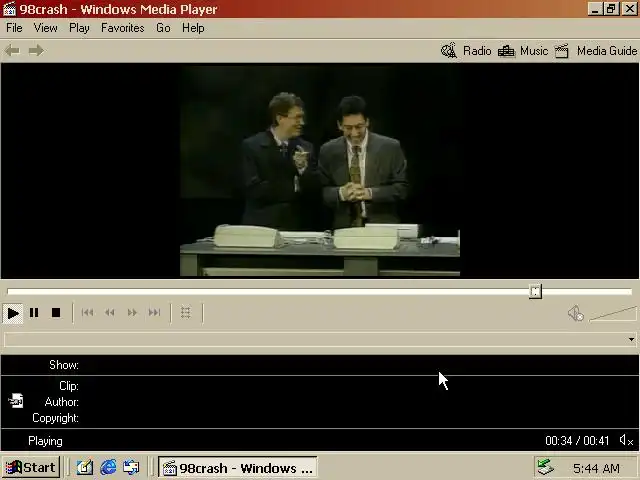
Task: Open the playlist dropdown arrow
Action: coord(631,340)
